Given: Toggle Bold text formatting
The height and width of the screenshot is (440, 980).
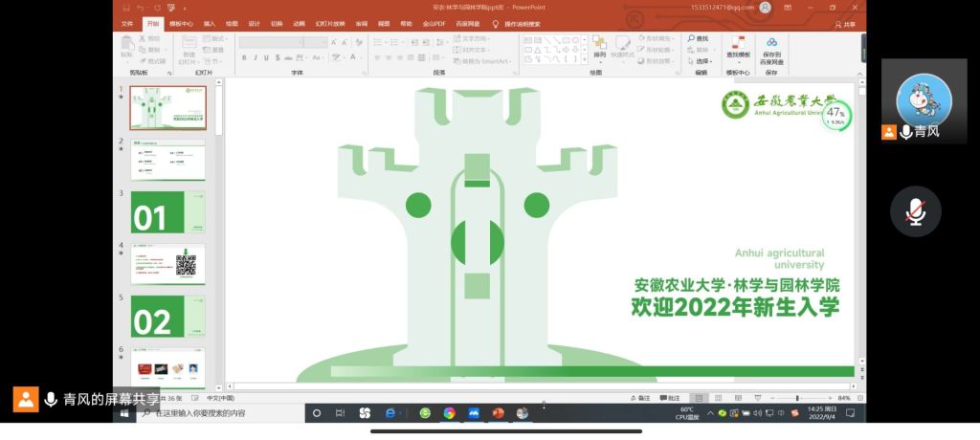Looking at the screenshot, I should coord(244,58).
